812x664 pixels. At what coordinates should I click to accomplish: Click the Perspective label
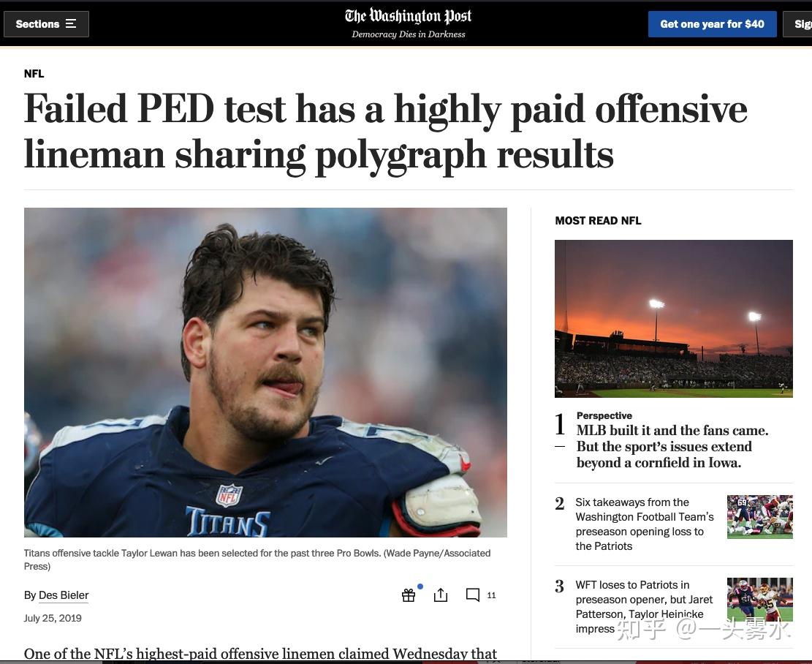(x=604, y=415)
